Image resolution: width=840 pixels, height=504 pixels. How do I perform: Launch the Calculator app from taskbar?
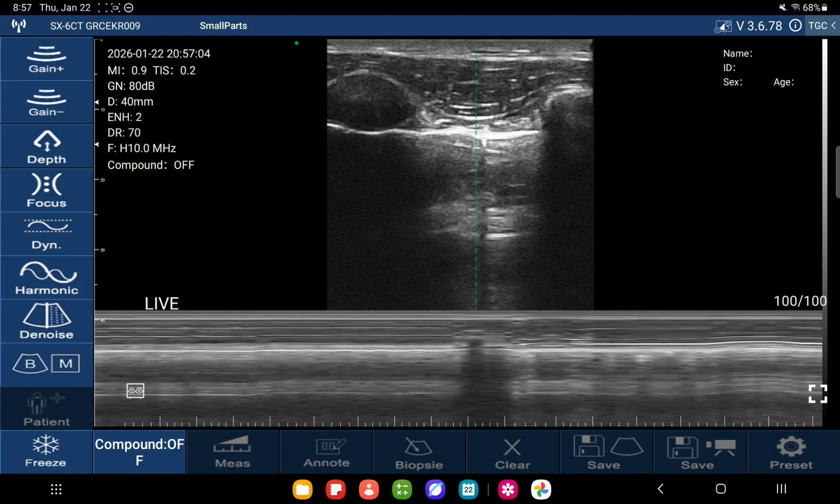(x=402, y=489)
